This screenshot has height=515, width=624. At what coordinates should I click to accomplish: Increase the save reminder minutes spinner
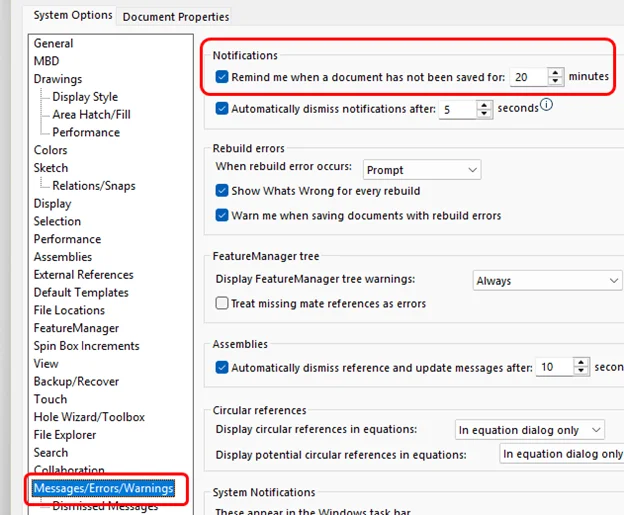click(555, 72)
